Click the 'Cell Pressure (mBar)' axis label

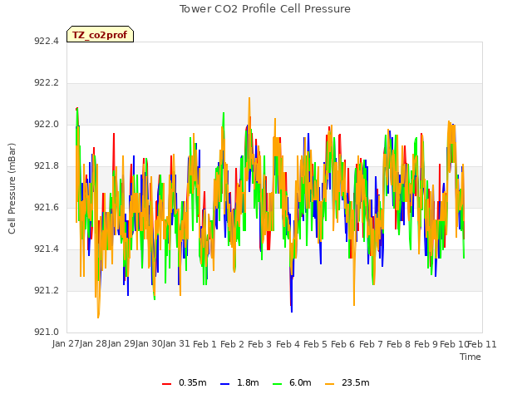tap(12, 189)
